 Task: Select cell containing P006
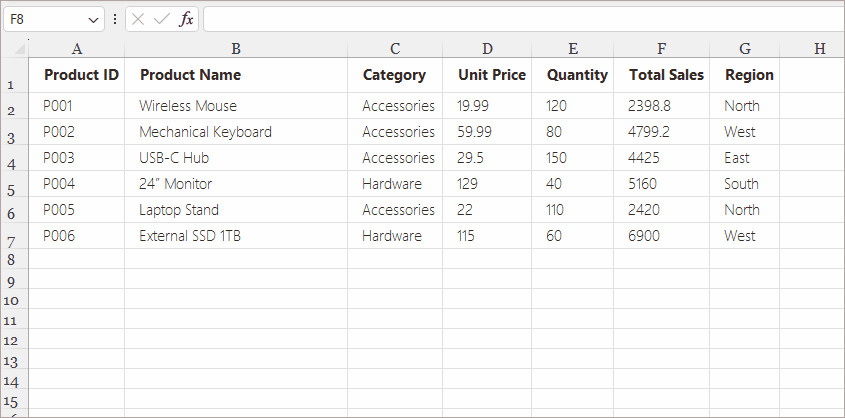pos(77,235)
